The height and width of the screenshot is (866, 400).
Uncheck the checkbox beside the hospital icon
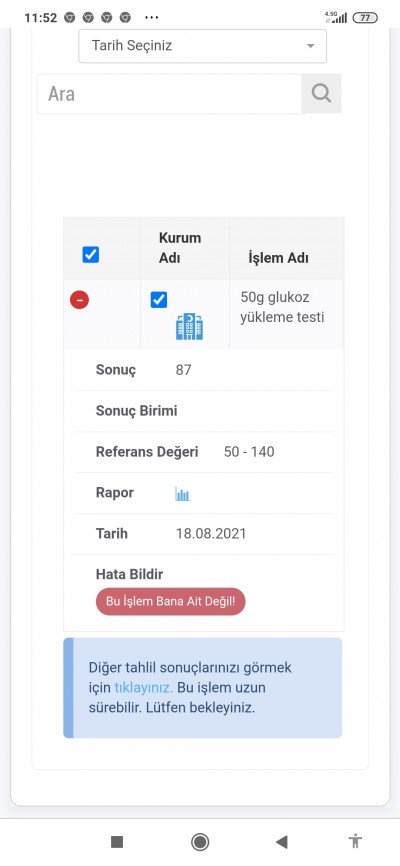click(159, 300)
